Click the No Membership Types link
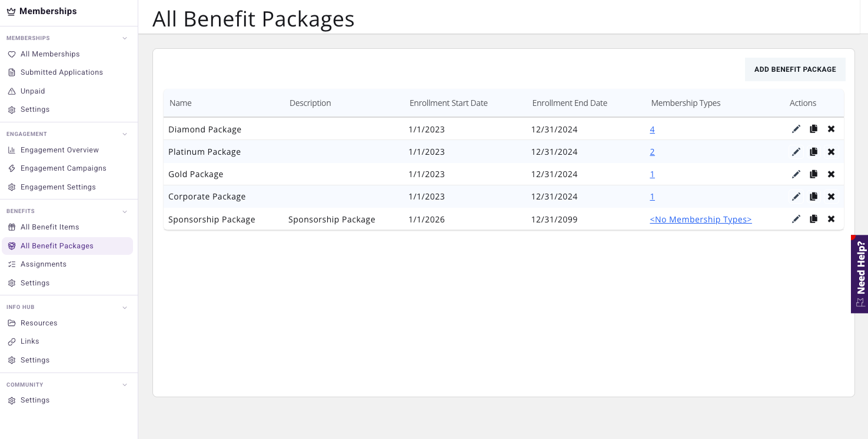Screen dimensions: 868x439 point(700,219)
